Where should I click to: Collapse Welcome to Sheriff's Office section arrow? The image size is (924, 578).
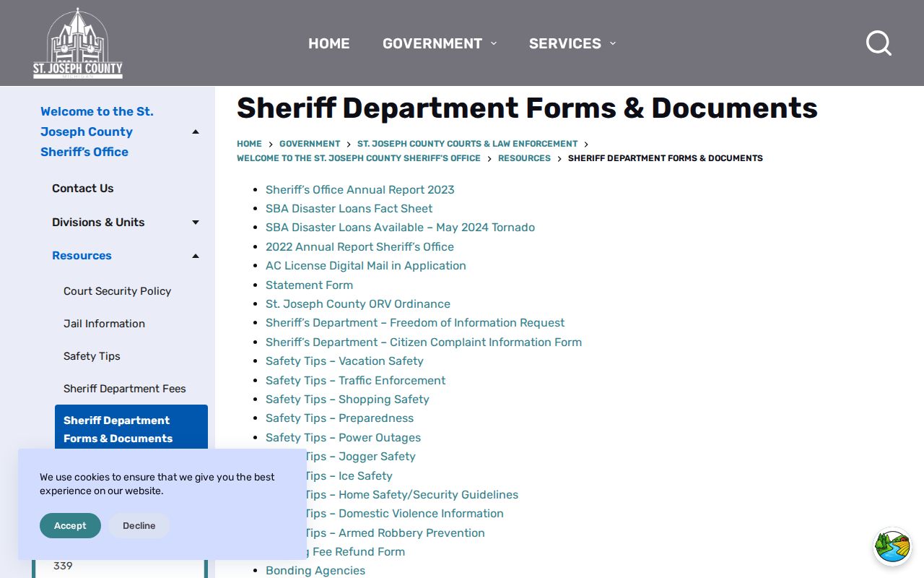[x=195, y=131]
